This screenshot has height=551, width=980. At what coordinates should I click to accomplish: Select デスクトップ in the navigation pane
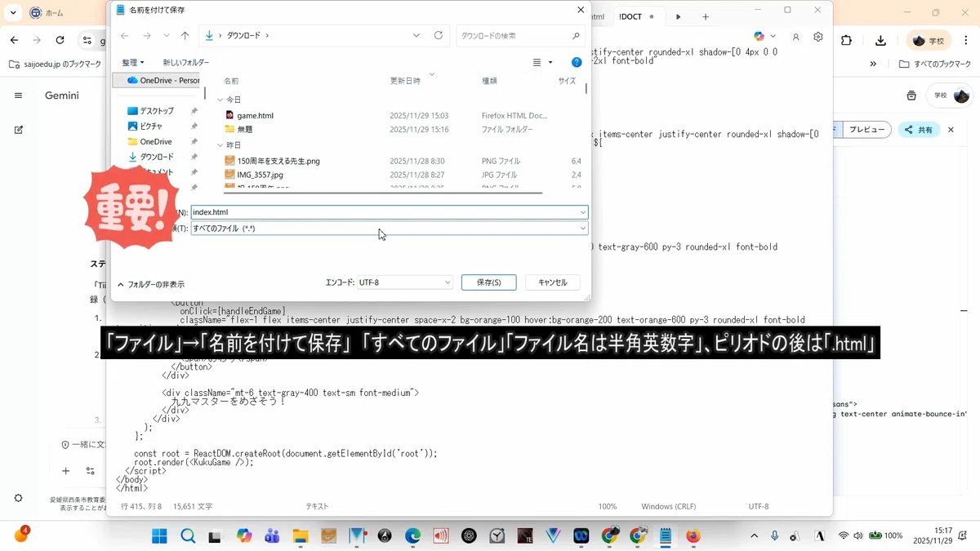click(156, 111)
